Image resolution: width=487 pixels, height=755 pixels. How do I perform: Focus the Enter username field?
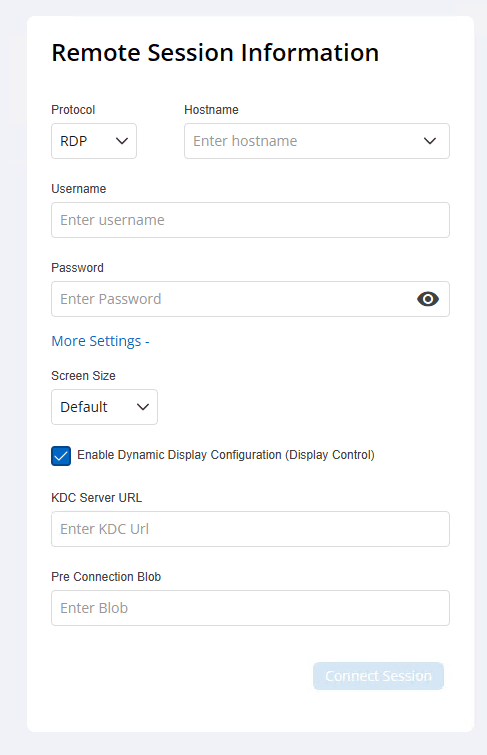tap(250, 220)
